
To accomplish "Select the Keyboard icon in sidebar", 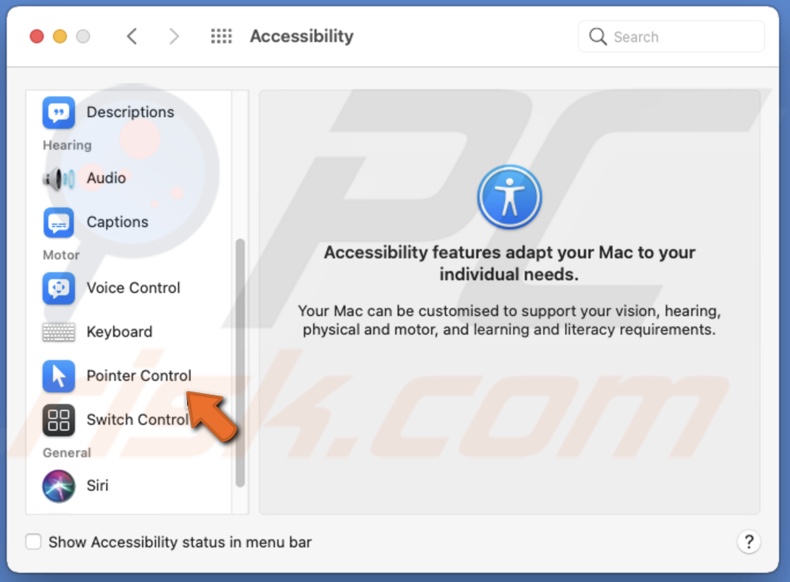I will click(x=59, y=332).
